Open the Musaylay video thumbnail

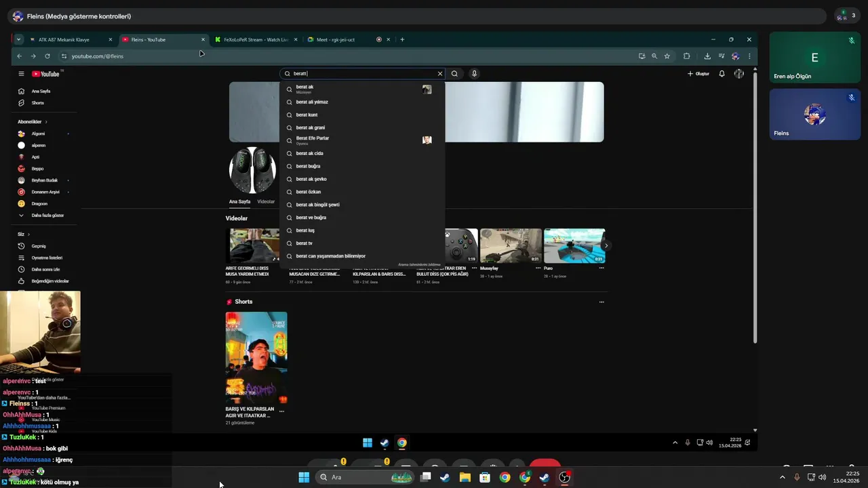[511, 245]
